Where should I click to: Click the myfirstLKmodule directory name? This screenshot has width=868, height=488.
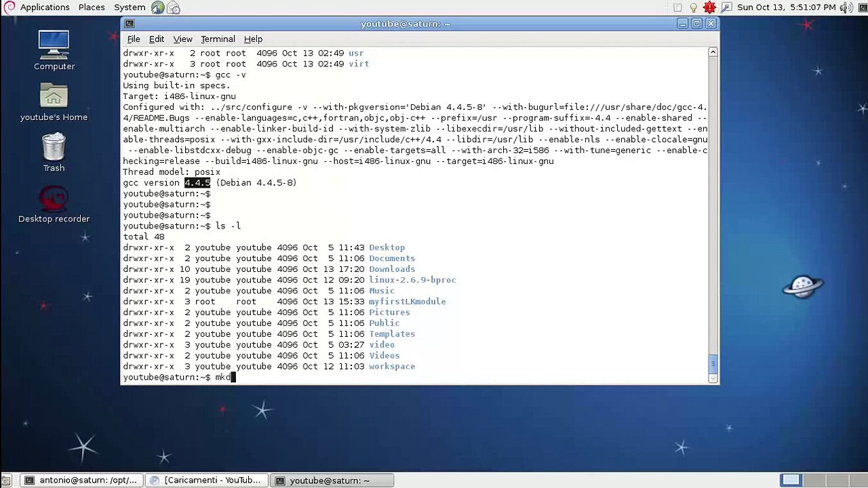point(407,302)
